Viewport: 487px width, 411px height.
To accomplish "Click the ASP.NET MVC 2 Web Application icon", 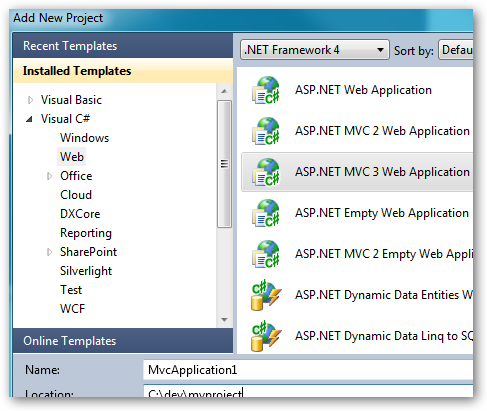I will click(x=265, y=131).
